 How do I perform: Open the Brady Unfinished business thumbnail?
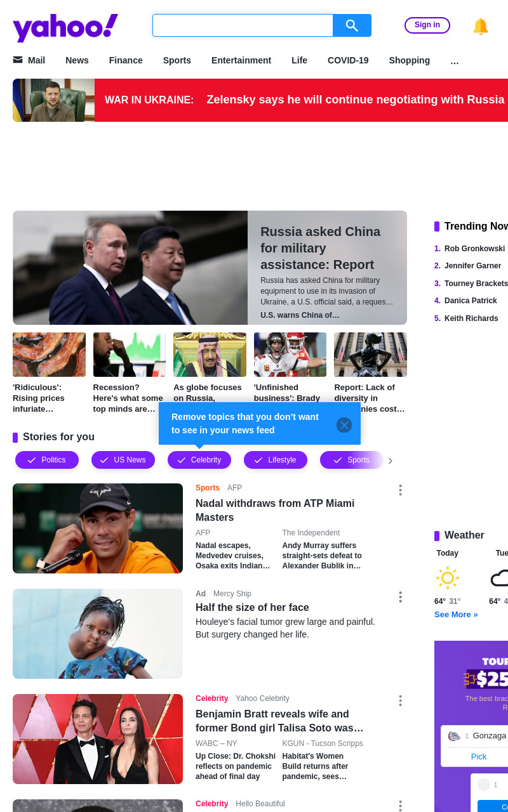(290, 355)
